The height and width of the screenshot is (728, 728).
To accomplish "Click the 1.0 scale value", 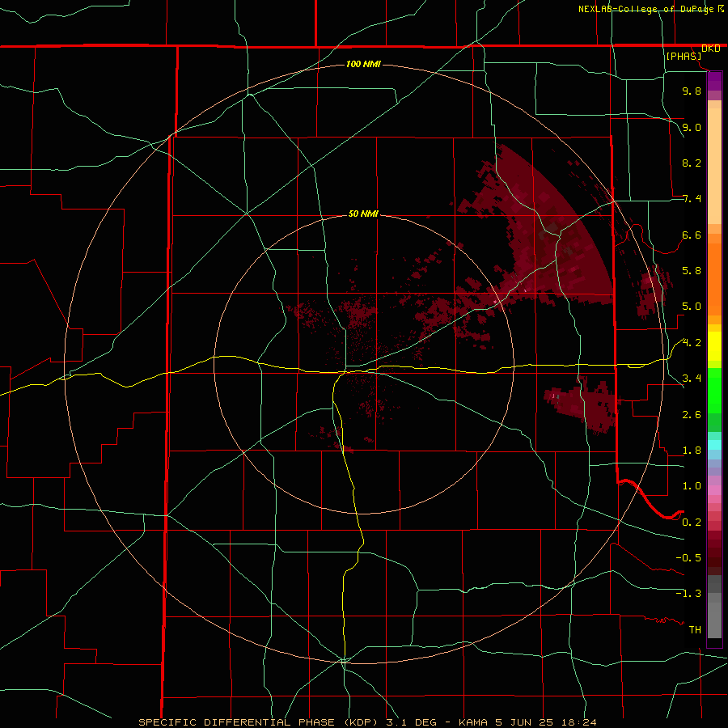I will pyautogui.click(x=692, y=486).
